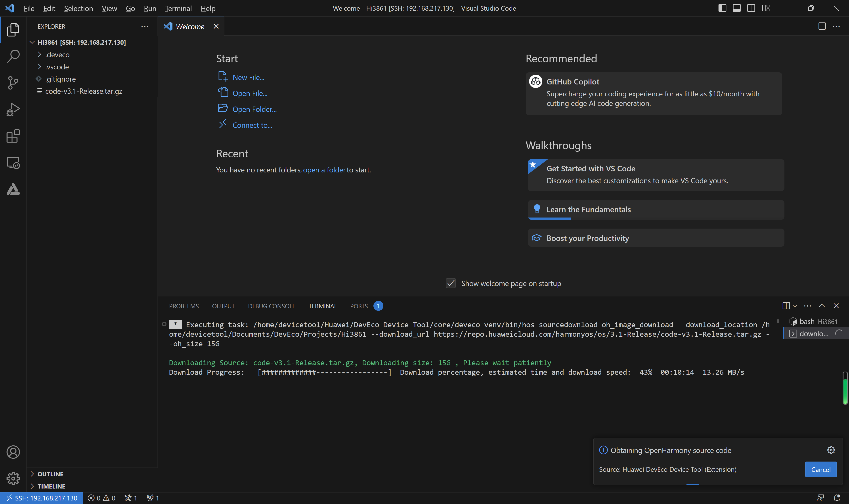Cancel the OpenHarmony source download
Viewport: 849px width, 504px height.
coord(820,469)
